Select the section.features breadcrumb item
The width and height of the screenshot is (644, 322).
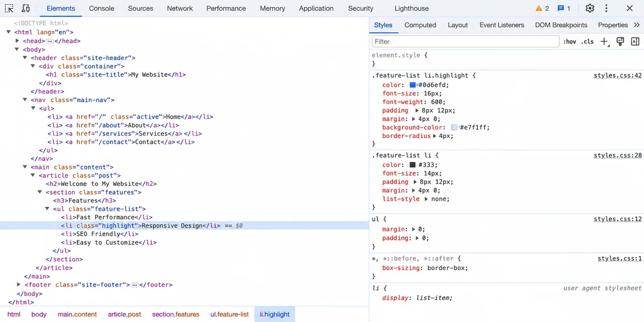point(175,314)
